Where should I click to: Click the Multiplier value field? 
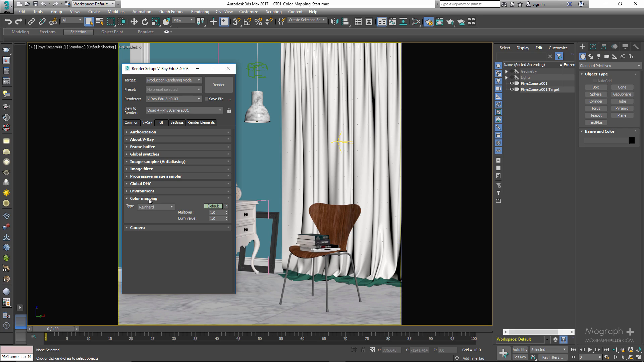click(216, 213)
